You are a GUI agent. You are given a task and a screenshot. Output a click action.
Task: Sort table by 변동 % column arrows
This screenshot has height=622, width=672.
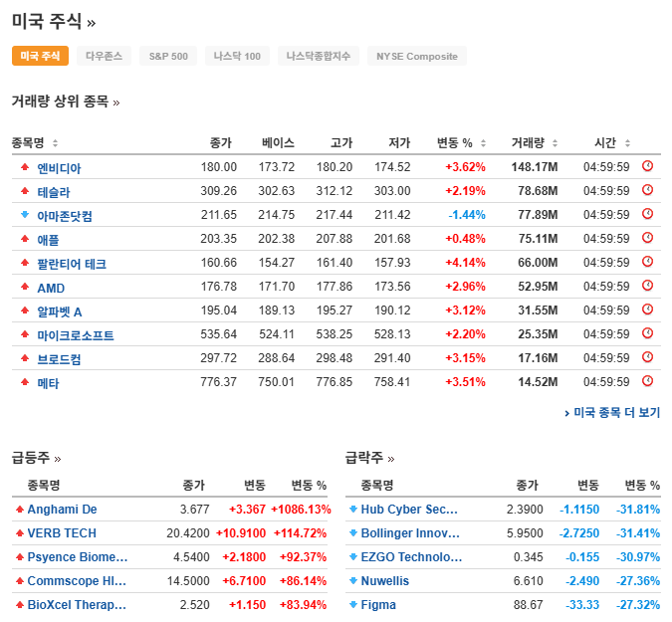[483, 143]
